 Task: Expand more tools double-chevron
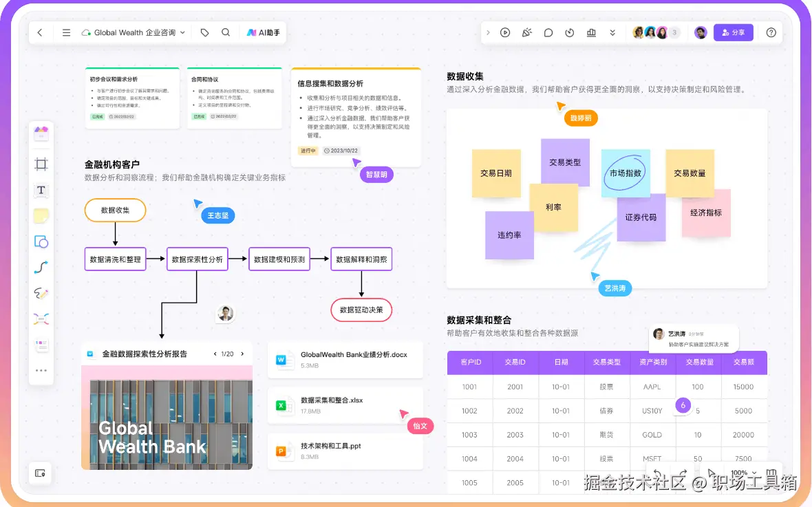612,32
